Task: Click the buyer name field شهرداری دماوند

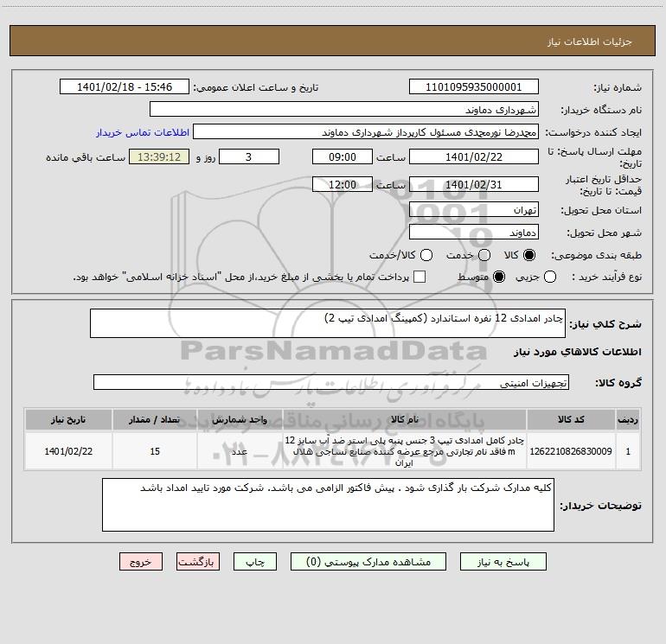Action: coord(344,109)
